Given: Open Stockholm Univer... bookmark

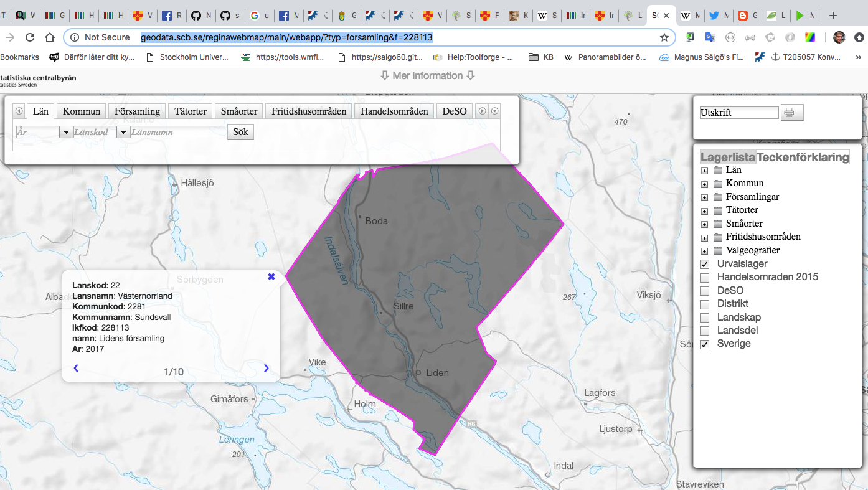Looking at the screenshot, I should [187, 57].
